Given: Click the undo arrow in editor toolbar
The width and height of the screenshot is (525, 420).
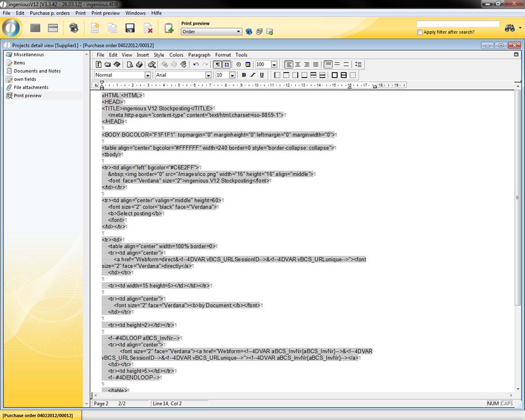Looking at the screenshot, I should 195,65.
